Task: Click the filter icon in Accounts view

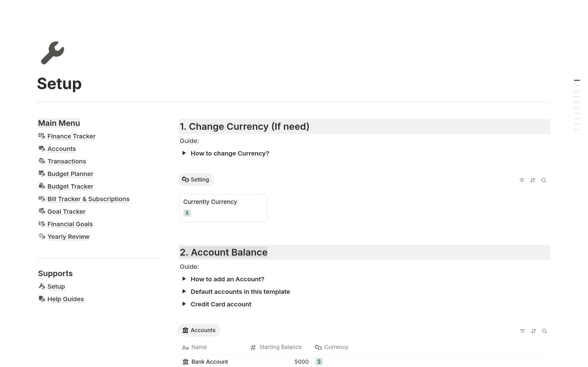Action: (x=522, y=331)
